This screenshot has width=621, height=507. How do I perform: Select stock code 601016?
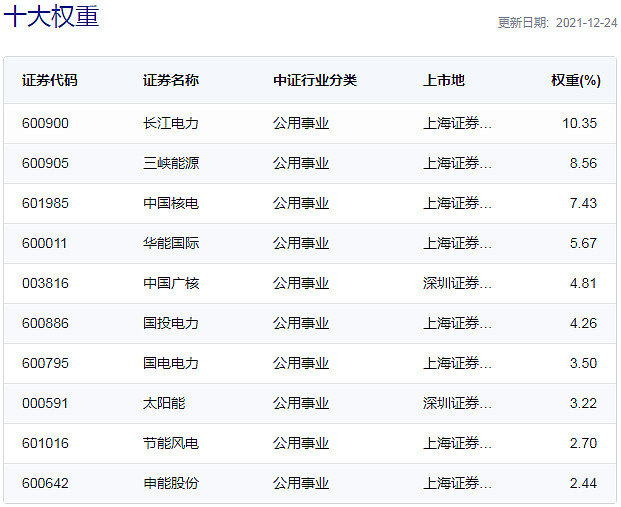point(45,443)
